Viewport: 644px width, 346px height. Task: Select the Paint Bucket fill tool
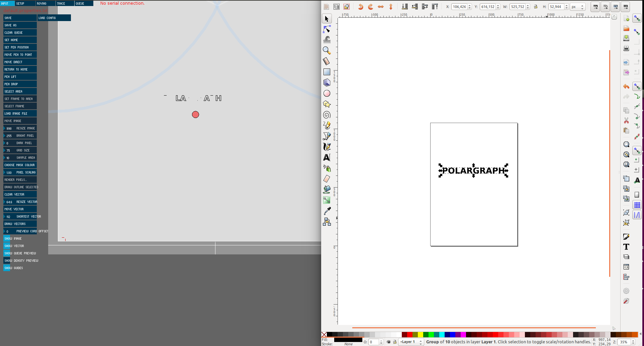pyautogui.click(x=327, y=190)
